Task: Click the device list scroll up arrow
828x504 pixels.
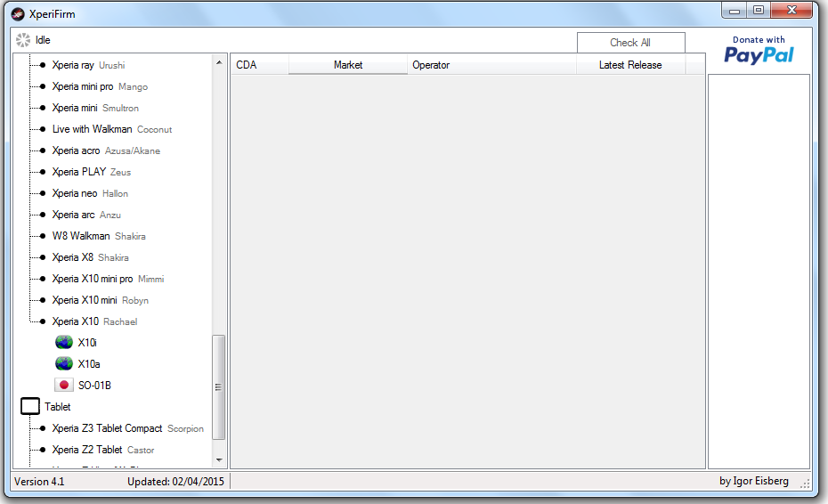Action: (x=219, y=62)
